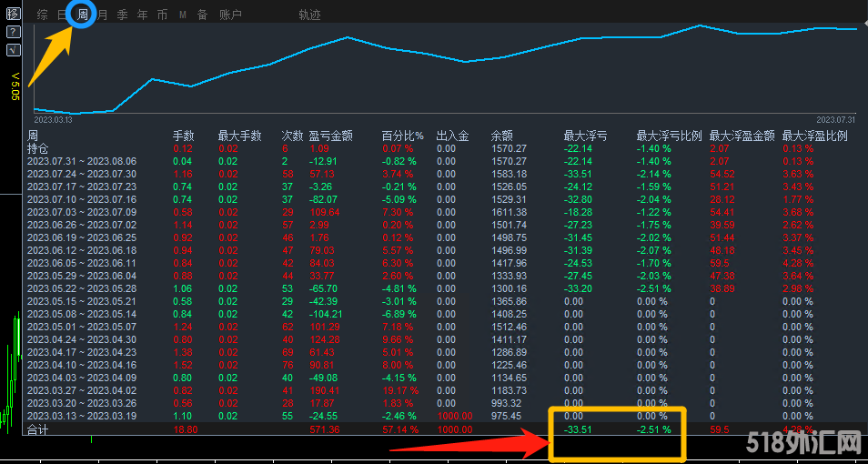
Task: Click the M tab
Action: pyautogui.click(x=182, y=15)
